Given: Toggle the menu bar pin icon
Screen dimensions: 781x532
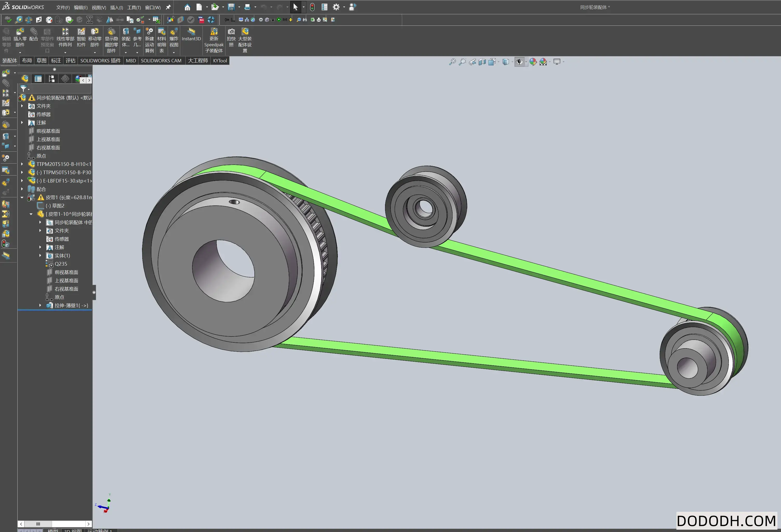Looking at the screenshot, I should coord(168,7).
